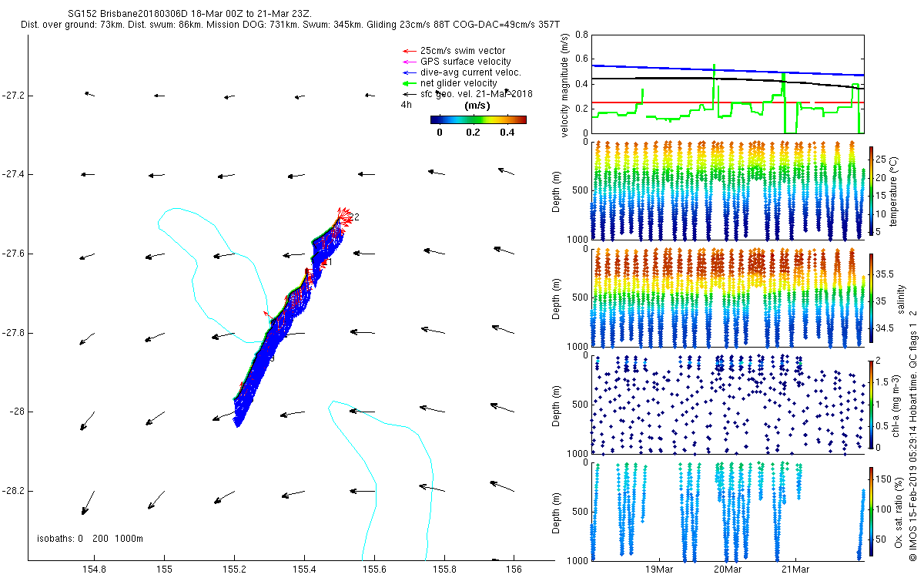
Task: Click the magenta GPS surface velocity arrow
Action: tap(409, 62)
